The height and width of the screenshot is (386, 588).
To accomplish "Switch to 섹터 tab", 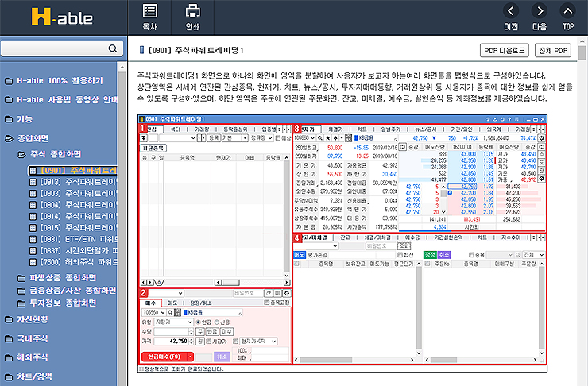I will click(x=176, y=129).
